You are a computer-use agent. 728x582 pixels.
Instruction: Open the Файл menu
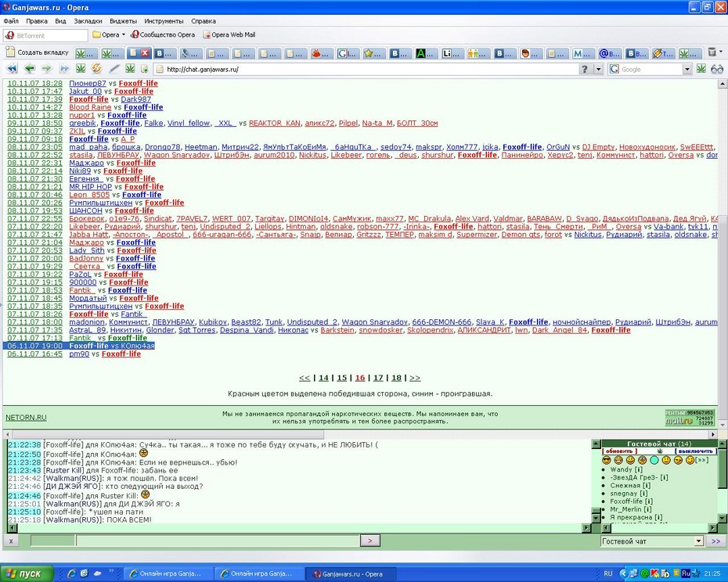coord(11,21)
